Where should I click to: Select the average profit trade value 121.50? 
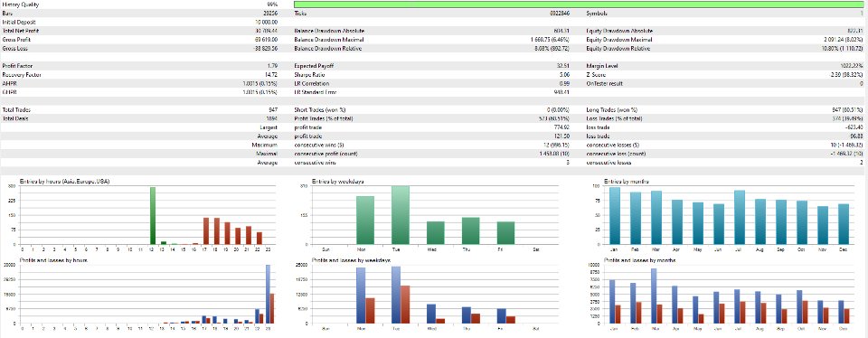coord(563,136)
